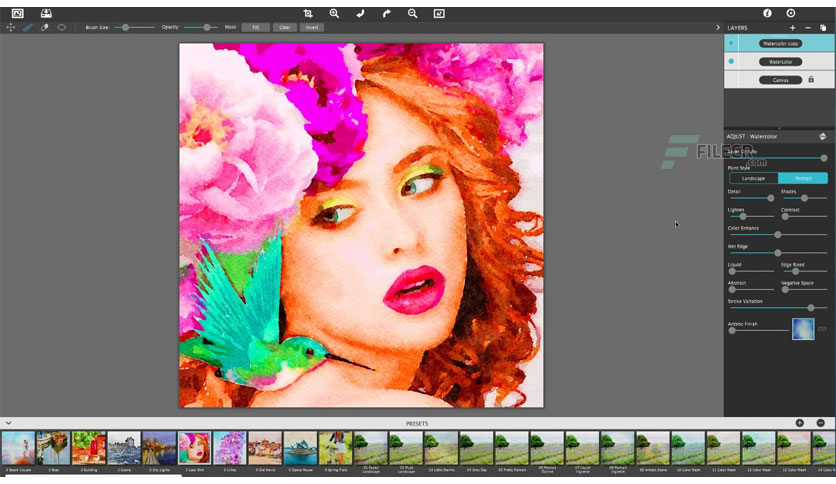This screenshot has height=484, width=836.
Task: Click the Liquid slider handle
Action: pos(732,271)
